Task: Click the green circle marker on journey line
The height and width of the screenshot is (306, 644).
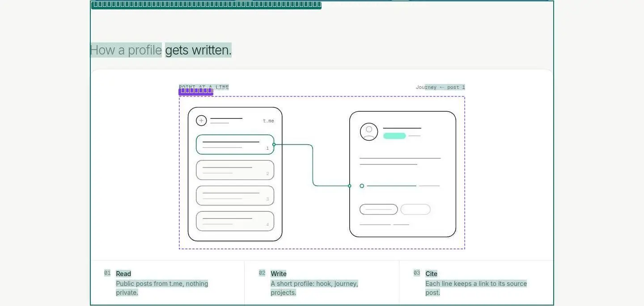Action: pyautogui.click(x=362, y=186)
